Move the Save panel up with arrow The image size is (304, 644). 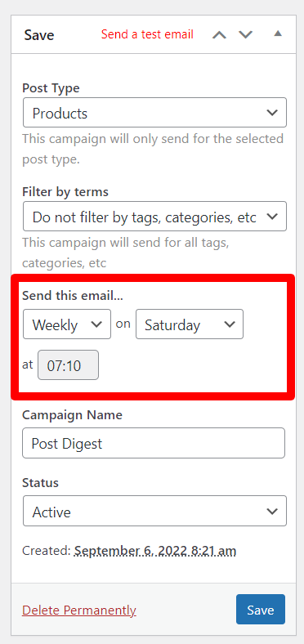click(x=219, y=35)
